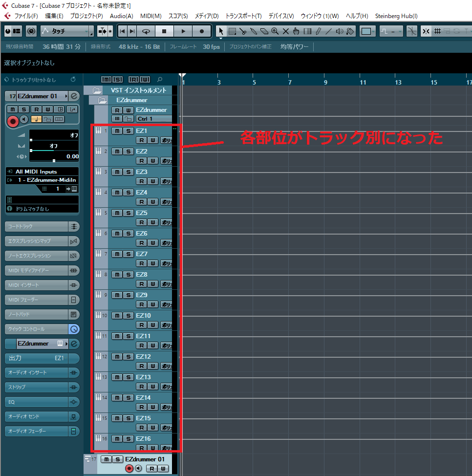Select the Mute X tool
Image resolution: width=472 pixels, height=476 pixels.
tap(286, 31)
